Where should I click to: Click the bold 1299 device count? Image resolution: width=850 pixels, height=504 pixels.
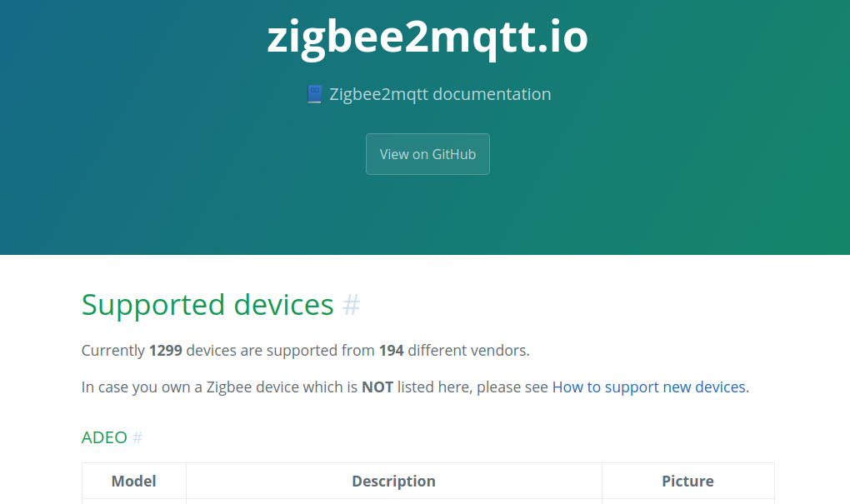click(x=166, y=351)
